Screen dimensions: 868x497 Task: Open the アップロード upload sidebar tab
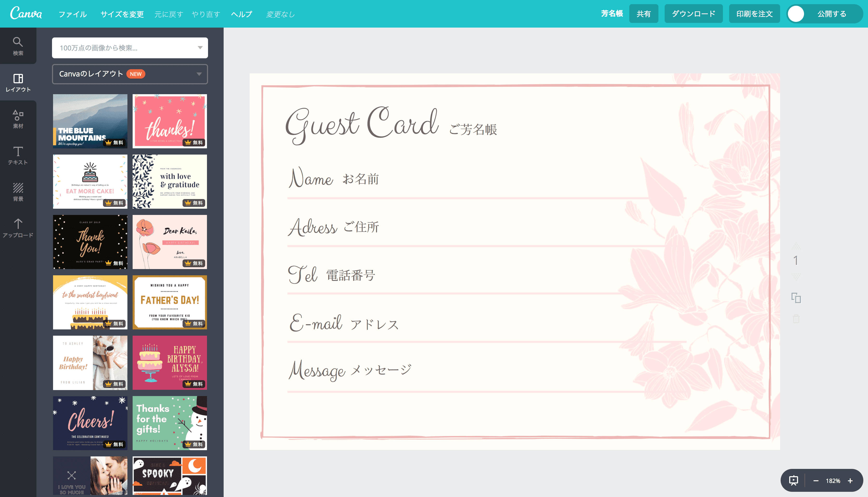tap(18, 228)
